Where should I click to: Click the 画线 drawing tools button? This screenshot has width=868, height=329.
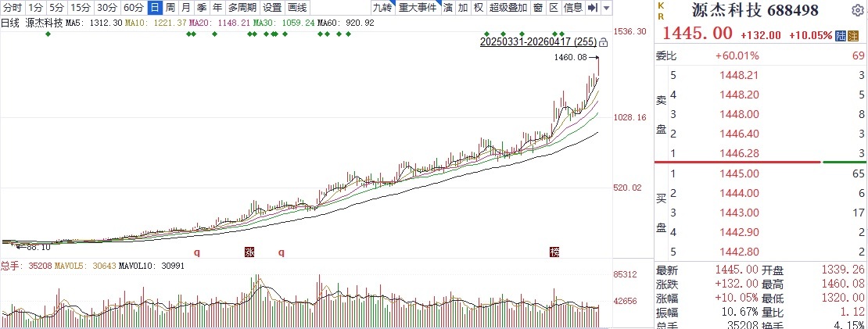[297, 8]
